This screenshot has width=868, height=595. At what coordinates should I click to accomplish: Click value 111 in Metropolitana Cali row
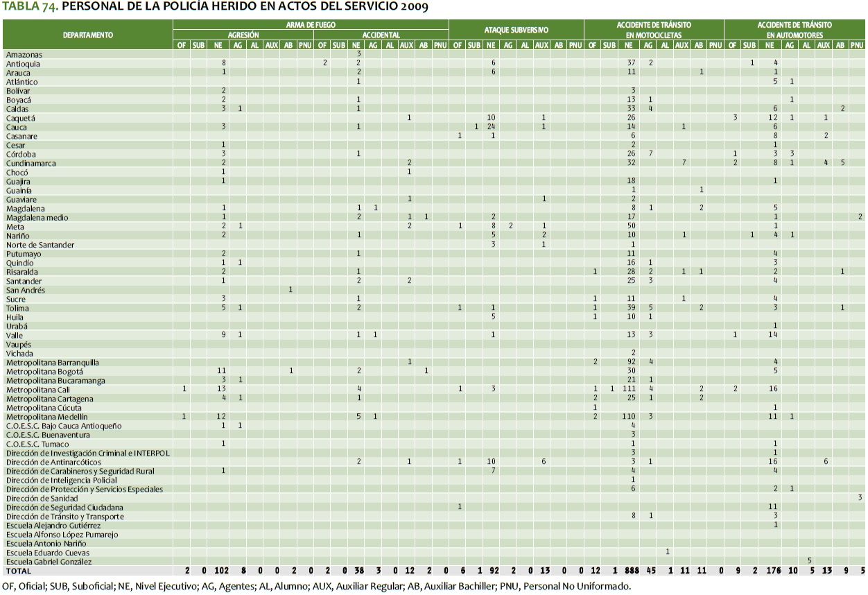click(x=630, y=390)
